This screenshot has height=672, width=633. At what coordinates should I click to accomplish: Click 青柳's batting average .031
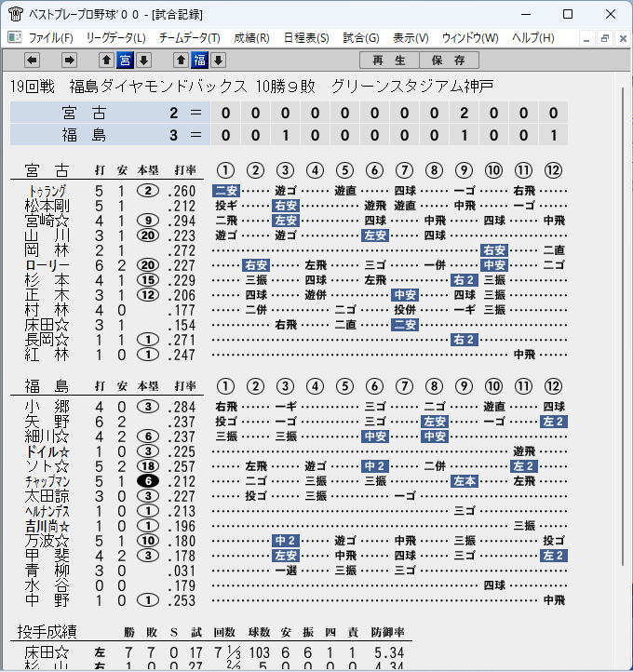tap(182, 571)
